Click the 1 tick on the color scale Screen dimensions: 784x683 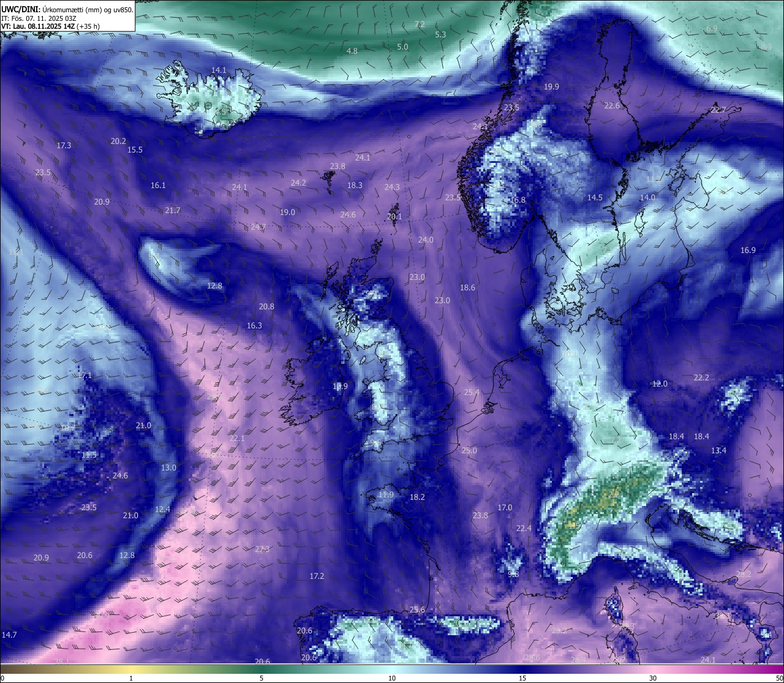point(131,679)
